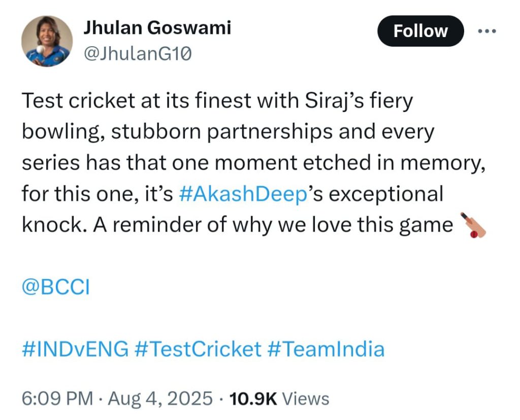520x420 pixels.
Task: Open the #TeamIndia hashtag
Action: (x=327, y=349)
